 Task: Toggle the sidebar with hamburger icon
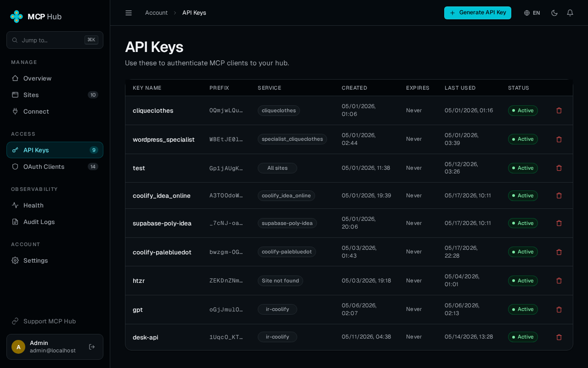(129, 13)
